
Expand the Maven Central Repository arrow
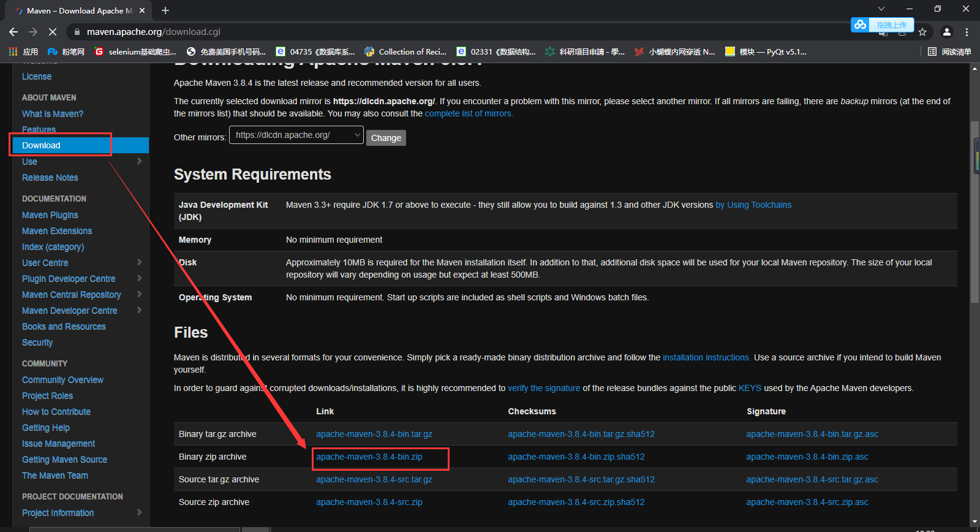coord(140,294)
